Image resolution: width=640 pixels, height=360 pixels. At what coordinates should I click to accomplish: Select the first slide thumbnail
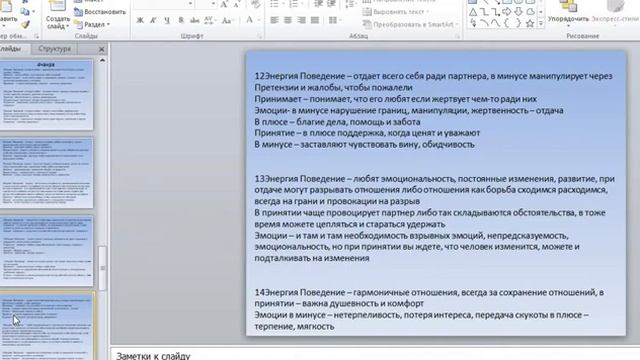click(x=46, y=95)
